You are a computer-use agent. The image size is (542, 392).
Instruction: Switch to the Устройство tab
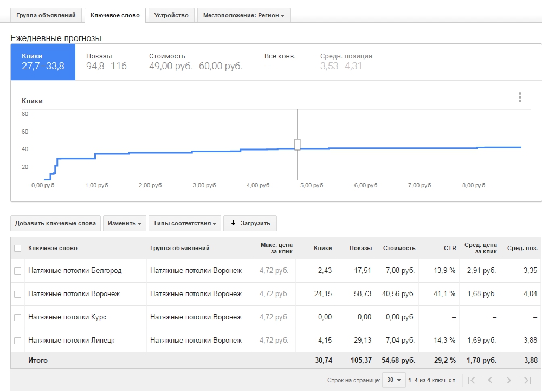click(x=171, y=15)
